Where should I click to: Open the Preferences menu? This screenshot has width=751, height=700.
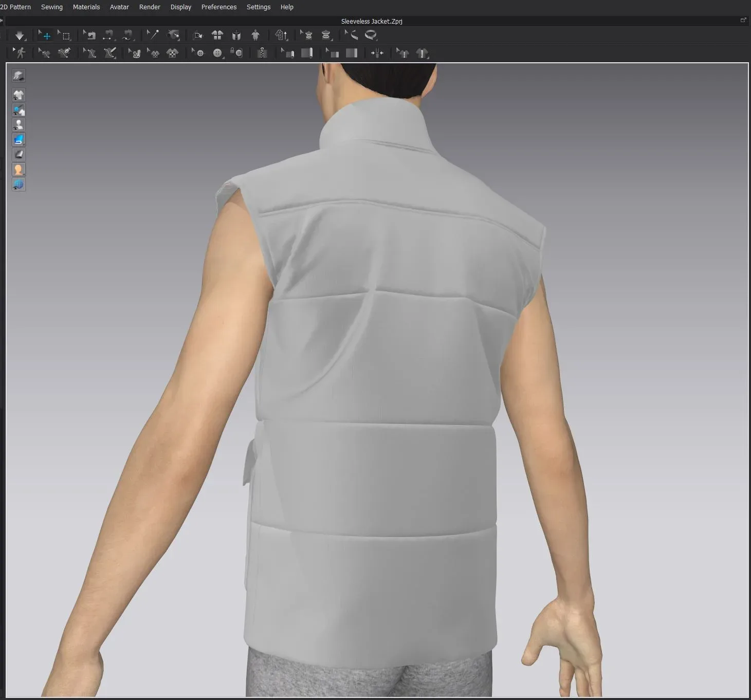(219, 7)
